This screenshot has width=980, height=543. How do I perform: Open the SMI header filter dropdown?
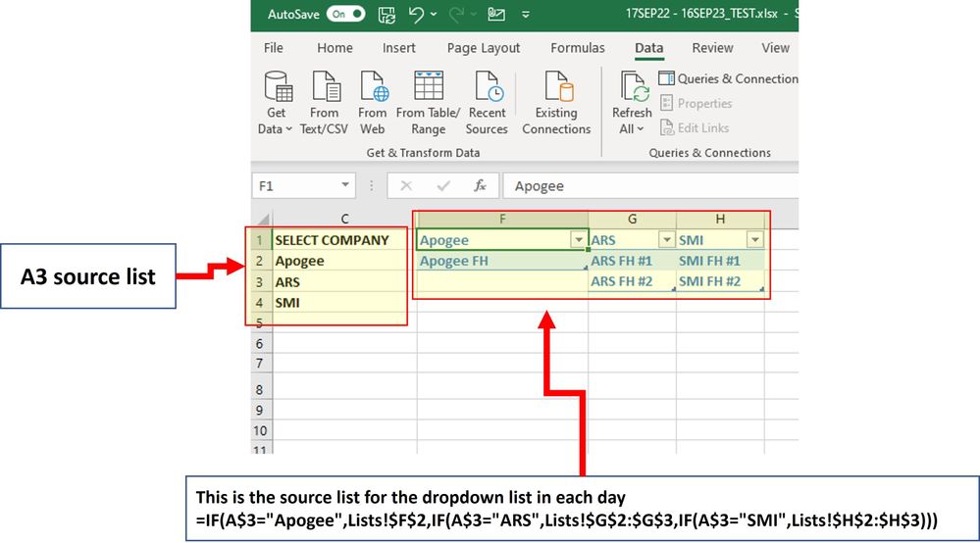coord(755,240)
